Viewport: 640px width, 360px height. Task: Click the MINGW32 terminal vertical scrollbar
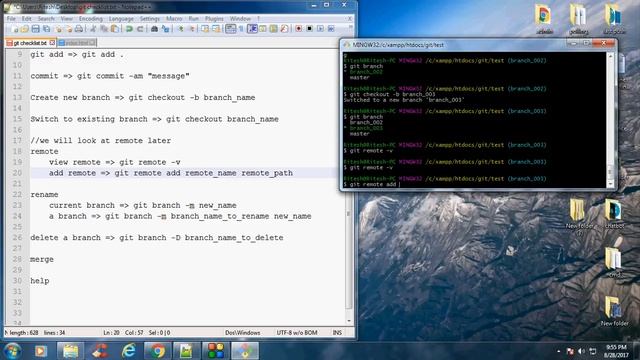click(611, 120)
